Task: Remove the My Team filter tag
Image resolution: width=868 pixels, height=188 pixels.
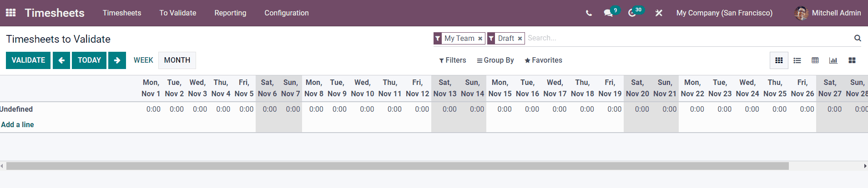Action: (x=480, y=39)
